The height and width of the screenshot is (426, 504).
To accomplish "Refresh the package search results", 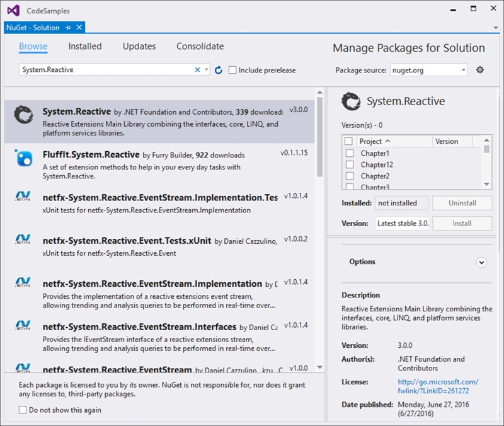I will 218,70.
